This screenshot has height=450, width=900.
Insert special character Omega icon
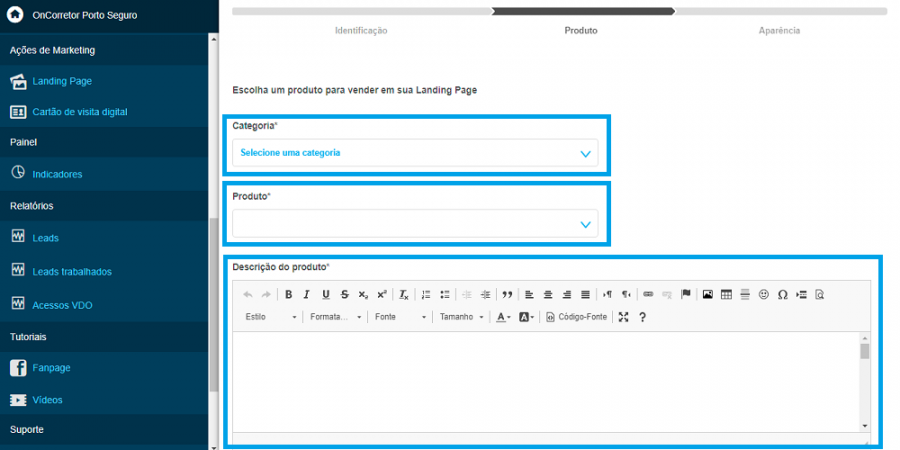[x=782, y=294]
